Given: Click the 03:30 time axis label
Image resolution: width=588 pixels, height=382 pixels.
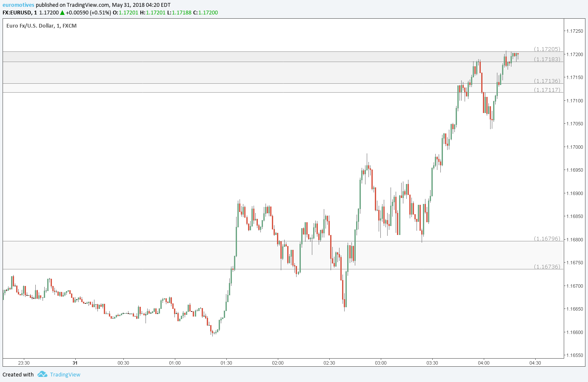Looking at the screenshot, I should click(432, 363).
